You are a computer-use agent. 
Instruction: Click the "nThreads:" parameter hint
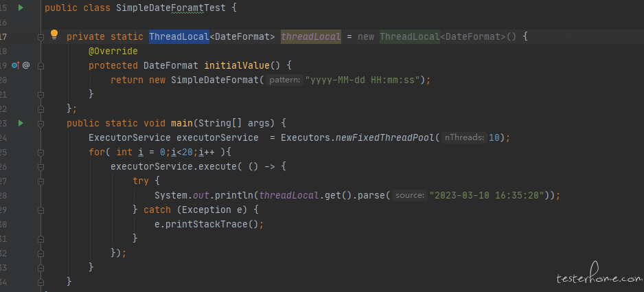pyautogui.click(x=465, y=138)
